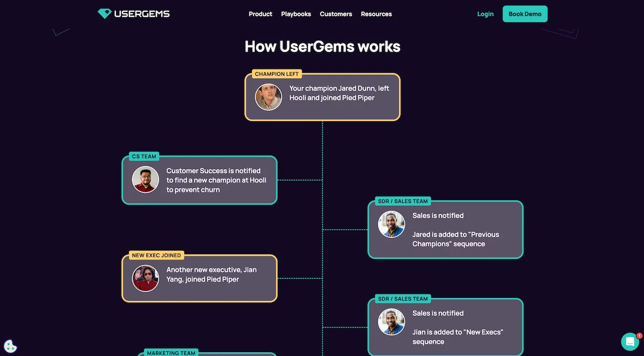
Task: Click the CS TEAM label tag
Action: [x=144, y=156]
